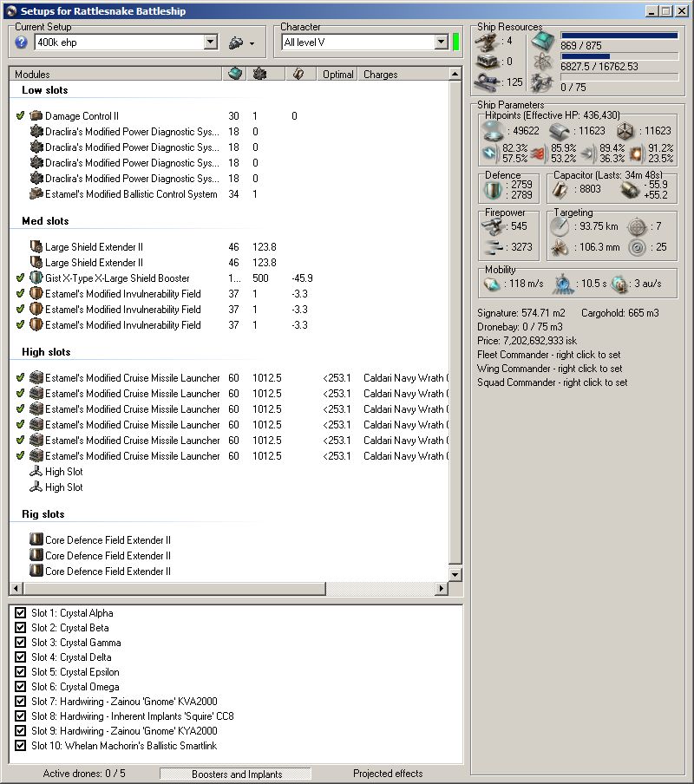Click the armor hitpoints icon in Hitpoints

559,132
